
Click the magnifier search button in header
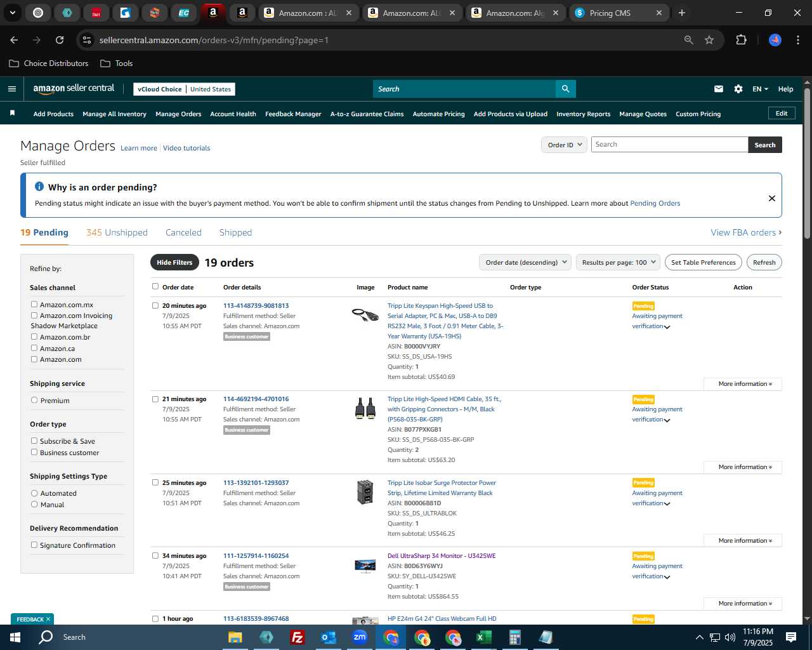pos(565,89)
